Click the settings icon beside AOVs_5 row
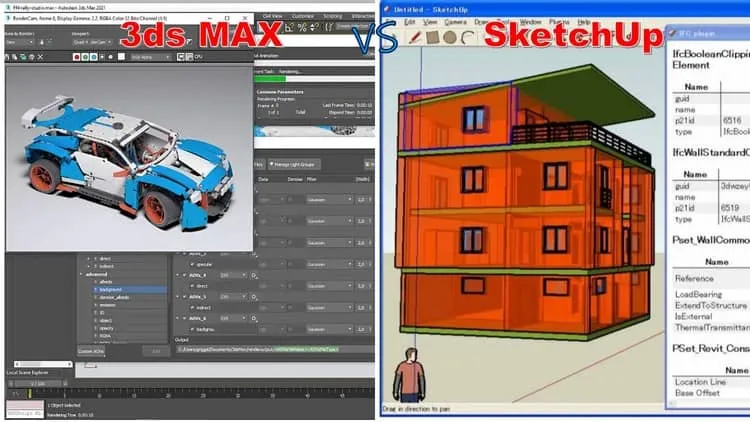This screenshot has height=422, width=750. (x=254, y=297)
